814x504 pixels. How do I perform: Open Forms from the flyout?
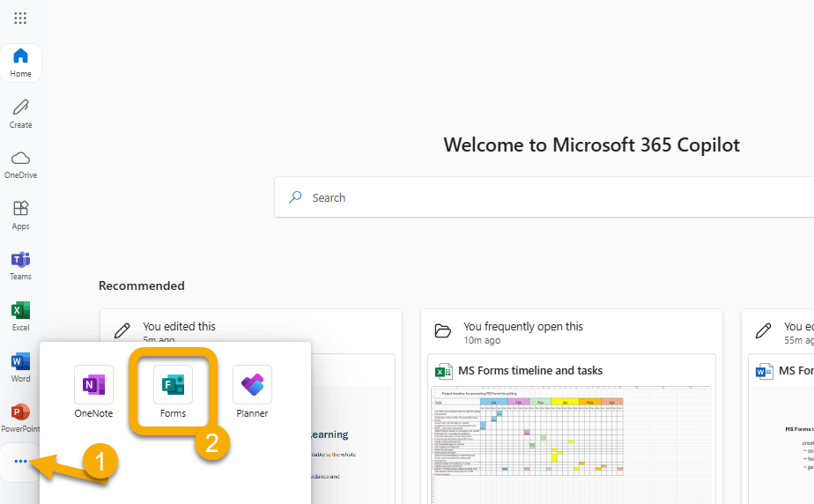coord(173,391)
